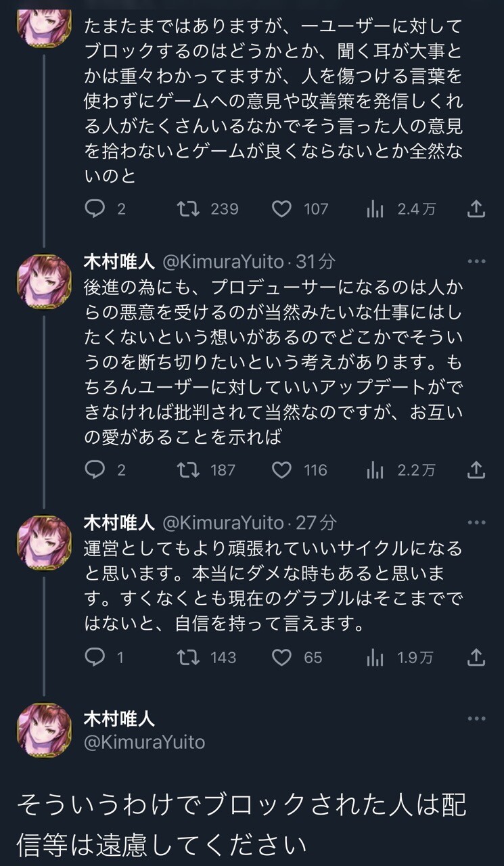Image resolution: width=504 pixels, height=866 pixels.
Task: Open more options on the 31分 tweet
Action: coord(476,261)
